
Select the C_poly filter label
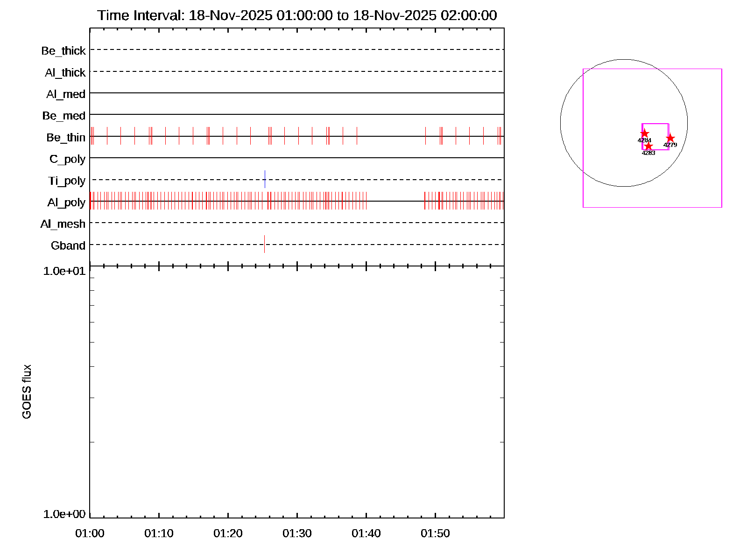pos(67,159)
